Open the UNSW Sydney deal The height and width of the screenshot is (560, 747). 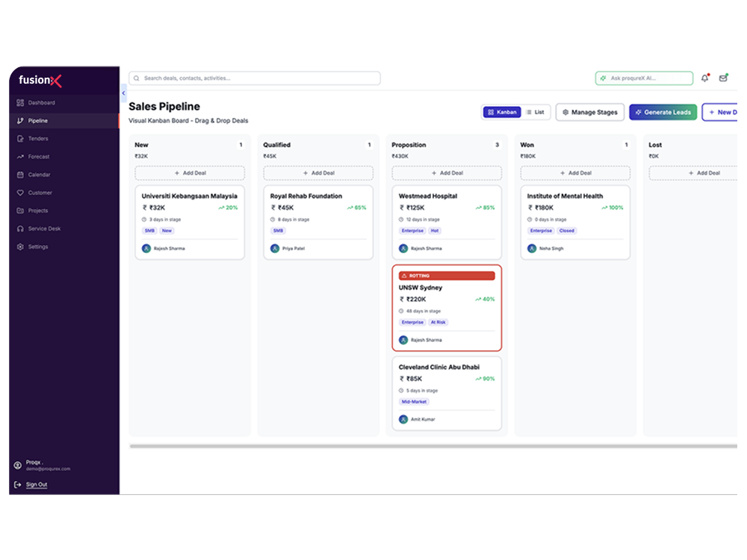(447, 308)
